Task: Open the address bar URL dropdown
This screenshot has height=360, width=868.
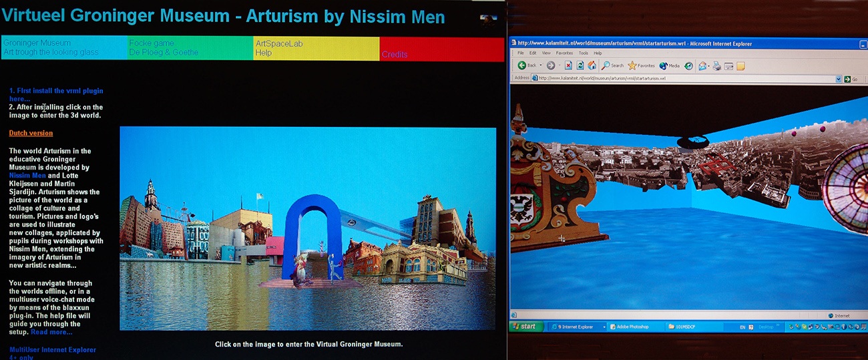Action: pos(838,79)
